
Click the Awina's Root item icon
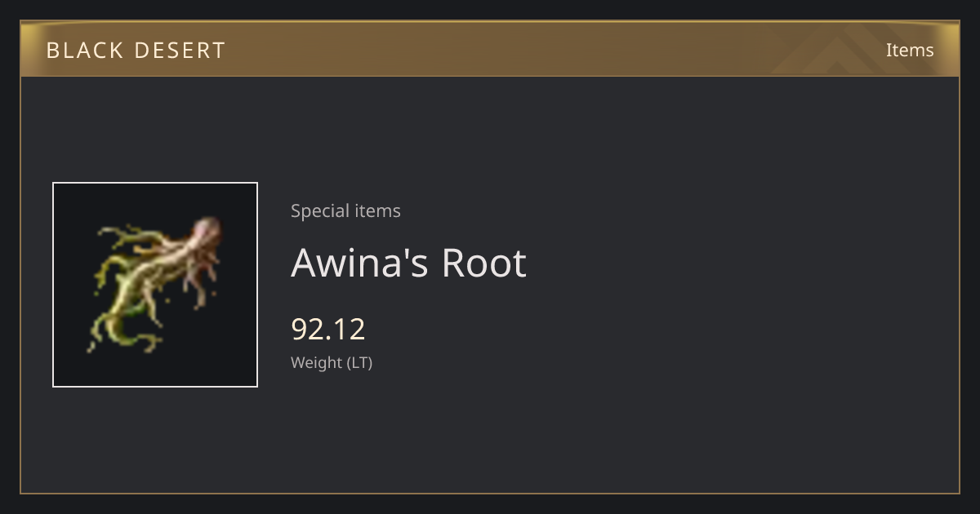[x=155, y=285]
